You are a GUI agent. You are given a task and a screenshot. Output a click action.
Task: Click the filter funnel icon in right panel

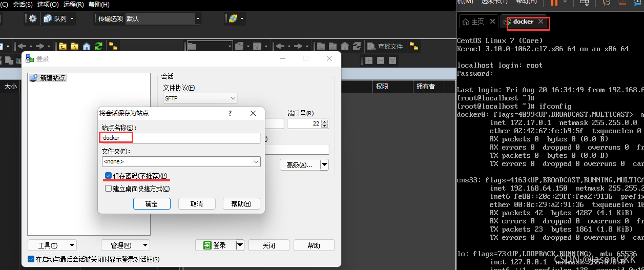coord(258,46)
